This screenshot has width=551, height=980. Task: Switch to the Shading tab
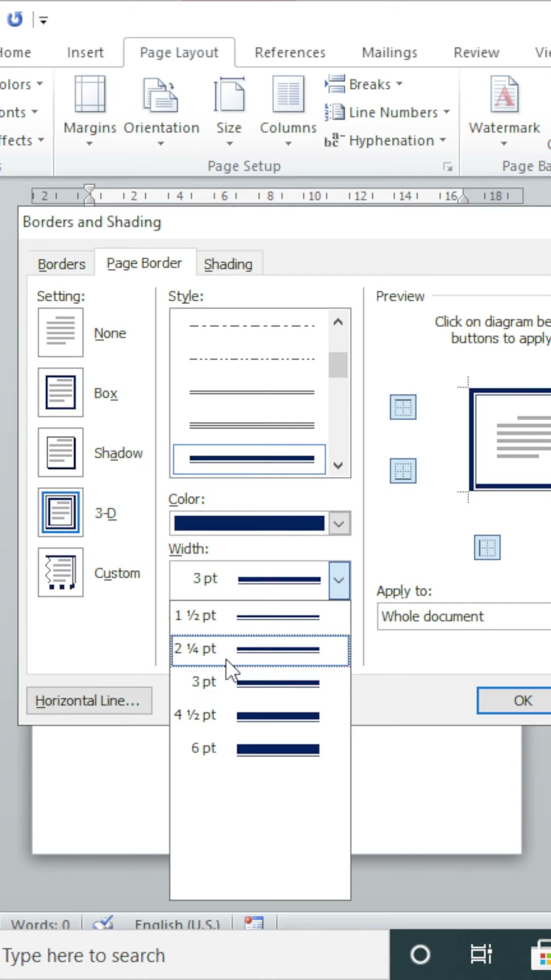[229, 264]
